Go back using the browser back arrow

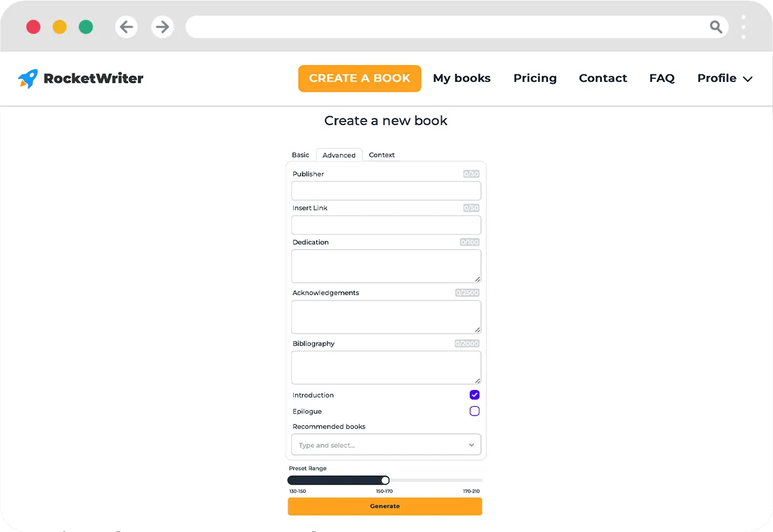coord(126,27)
